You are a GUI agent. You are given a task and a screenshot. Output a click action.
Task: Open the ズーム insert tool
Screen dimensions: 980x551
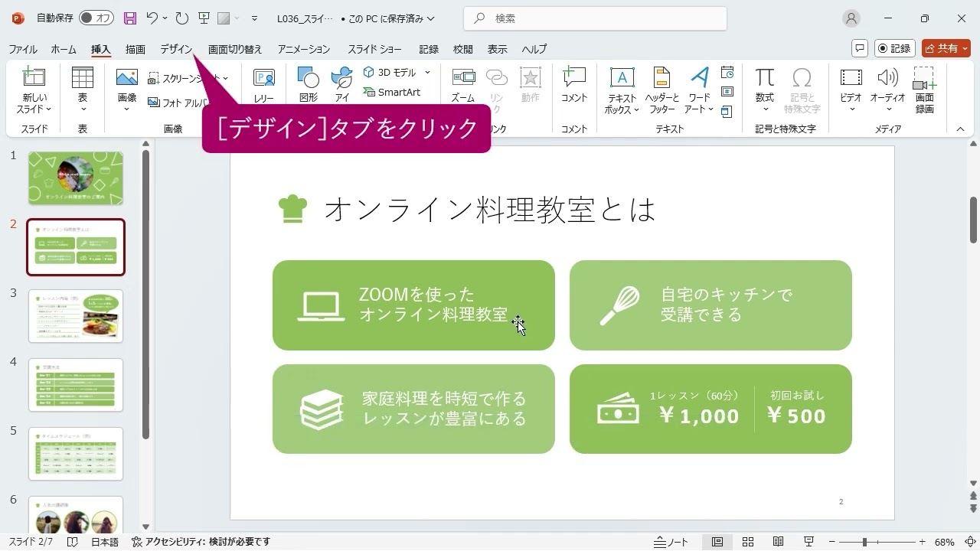pyautogui.click(x=462, y=78)
